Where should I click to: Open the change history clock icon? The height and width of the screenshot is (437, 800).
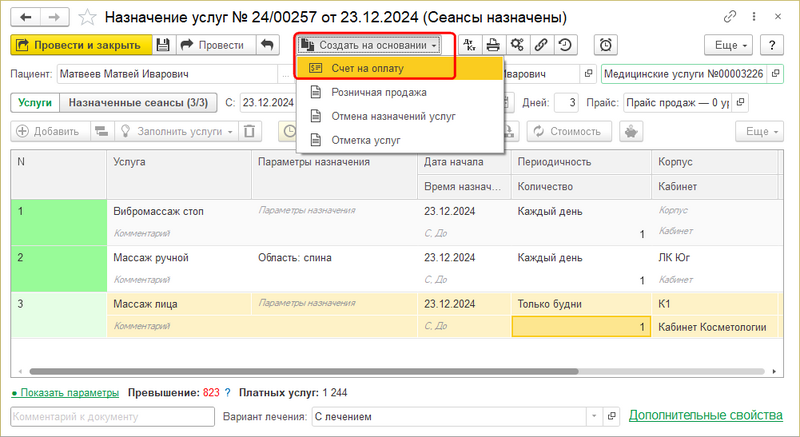[565, 45]
